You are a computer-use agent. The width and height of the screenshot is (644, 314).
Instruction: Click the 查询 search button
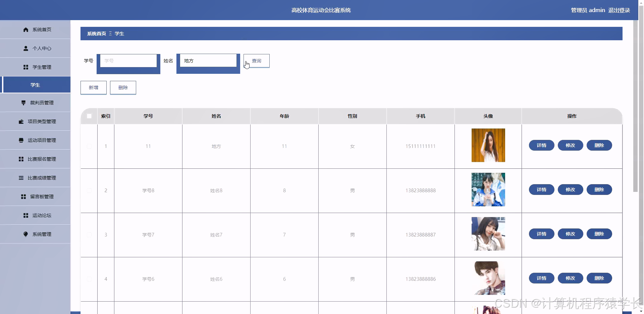257,61
